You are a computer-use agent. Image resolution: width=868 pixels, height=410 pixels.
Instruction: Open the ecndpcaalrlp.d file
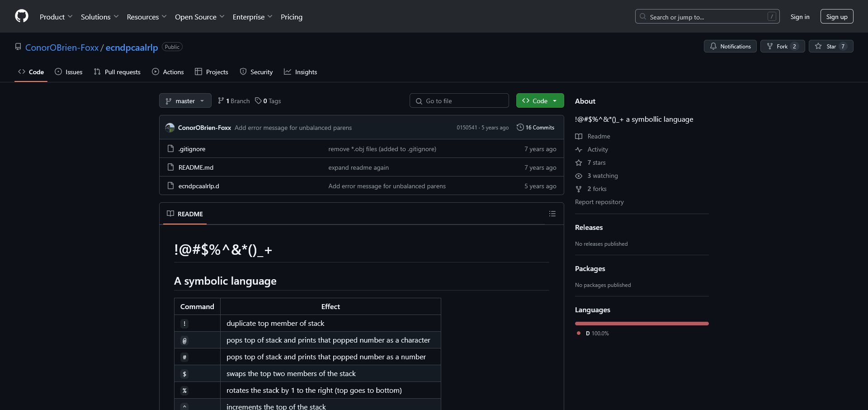(199, 186)
